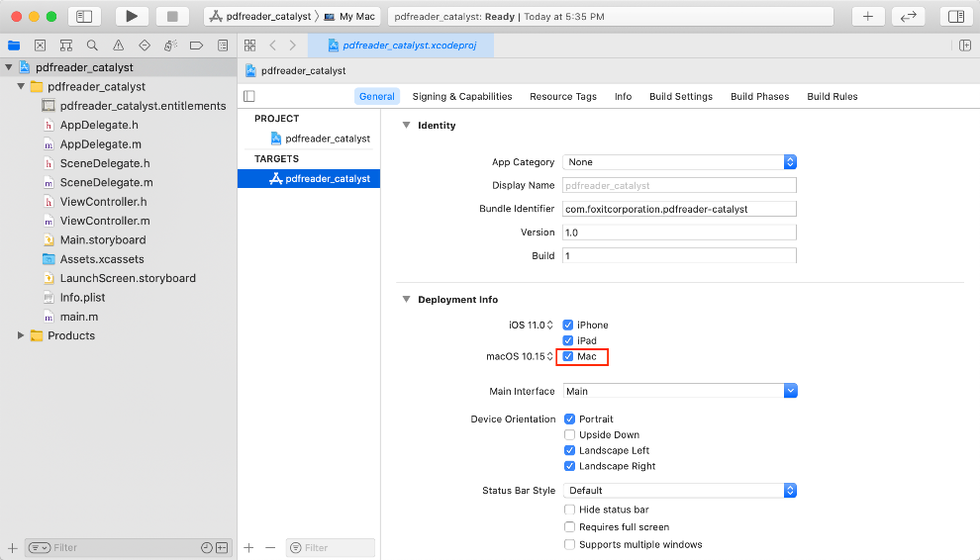This screenshot has height=560, width=980.
Task: Click the Run (play) button in the toolbar
Action: pos(132,16)
